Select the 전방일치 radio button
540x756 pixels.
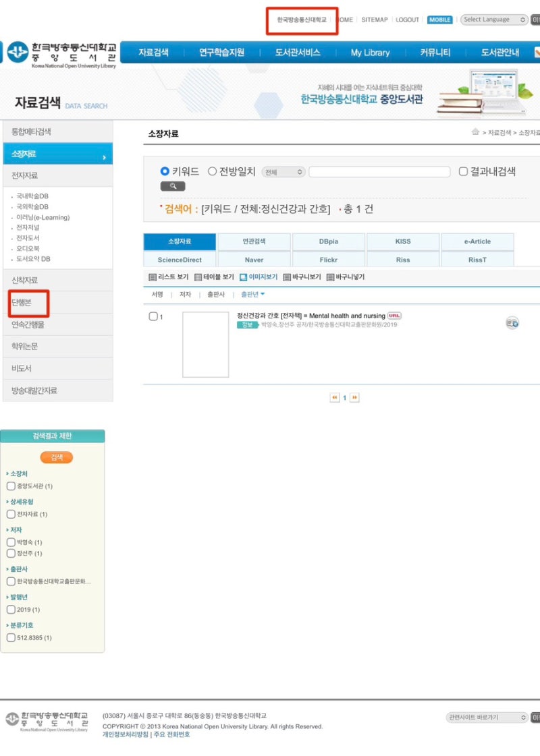[213, 171]
